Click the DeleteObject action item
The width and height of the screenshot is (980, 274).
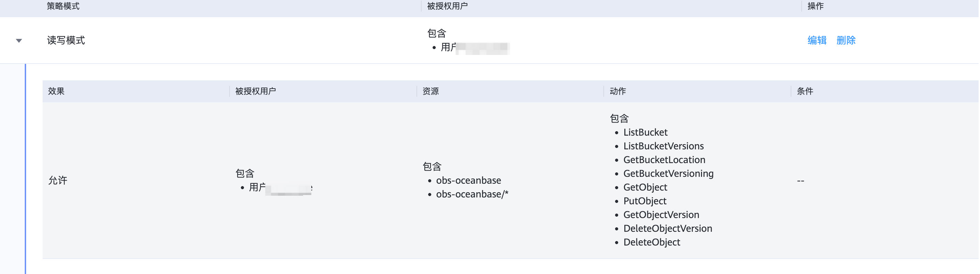(x=652, y=242)
